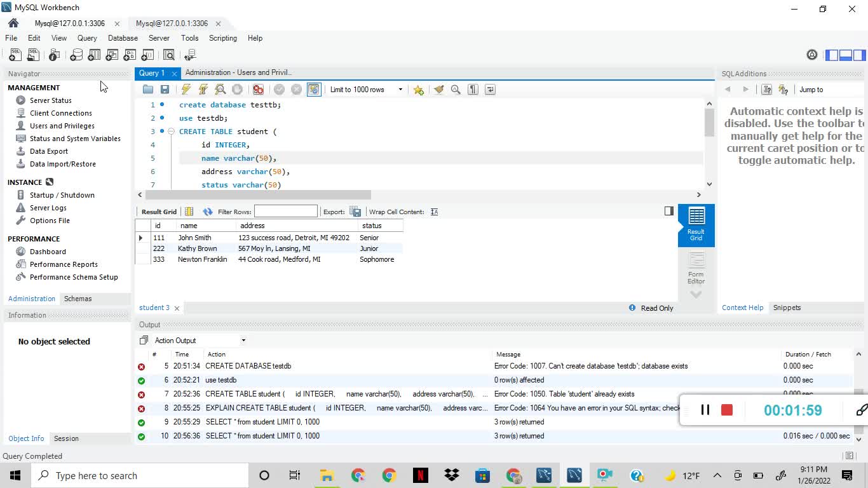The height and width of the screenshot is (488, 868).
Task: Open the Action Output dropdown
Action: pyautogui.click(x=243, y=341)
